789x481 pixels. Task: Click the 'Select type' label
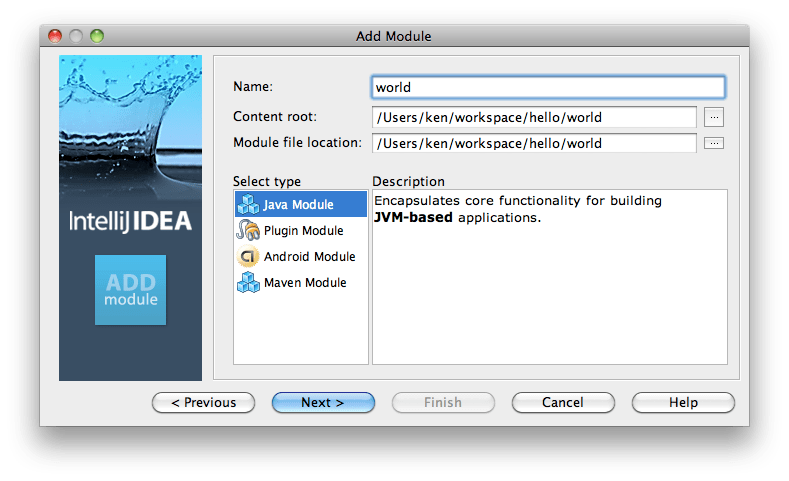pos(267,181)
